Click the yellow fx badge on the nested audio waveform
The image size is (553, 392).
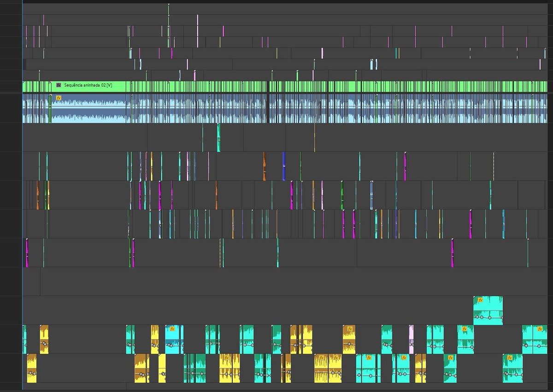pos(59,98)
